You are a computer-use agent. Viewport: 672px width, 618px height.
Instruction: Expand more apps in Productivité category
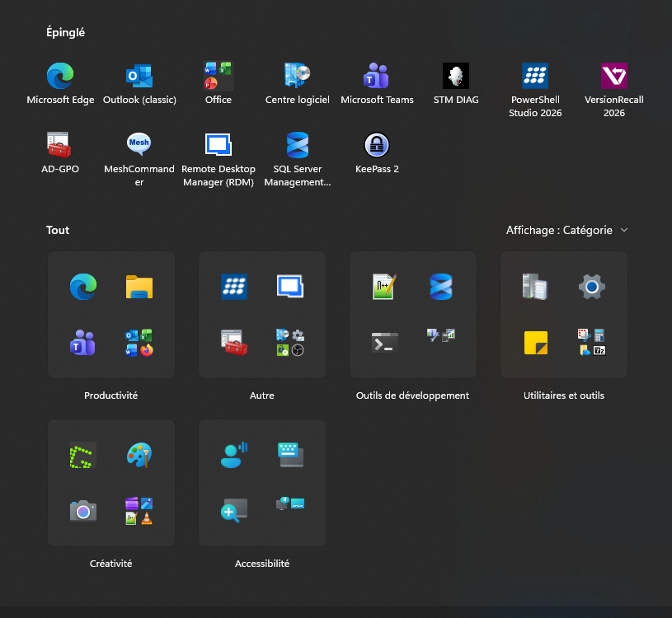[139, 343]
